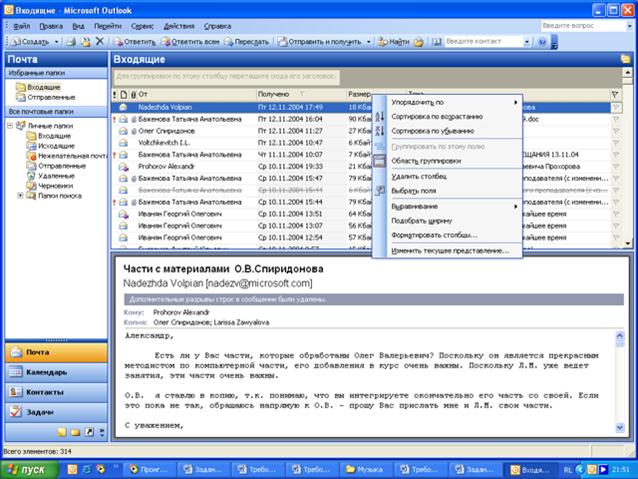Click the start button пуск
The width and height of the screenshot is (638, 479).
[x=29, y=470]
